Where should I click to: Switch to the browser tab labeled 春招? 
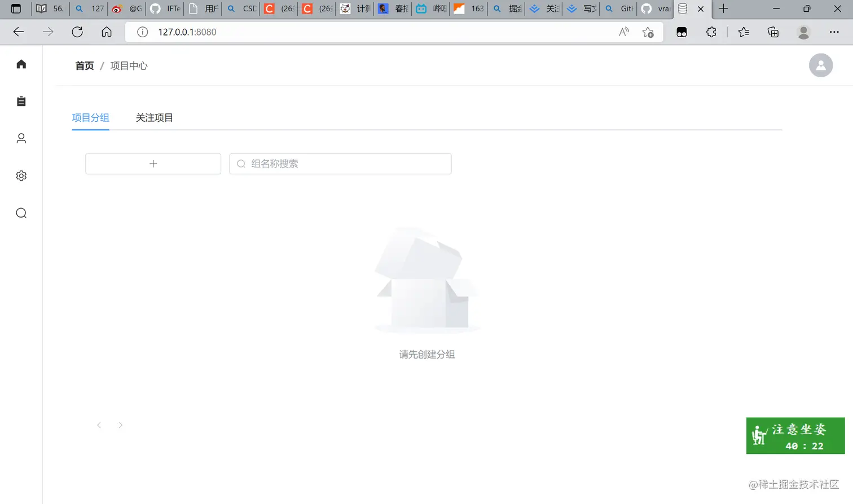coord(393,8)
